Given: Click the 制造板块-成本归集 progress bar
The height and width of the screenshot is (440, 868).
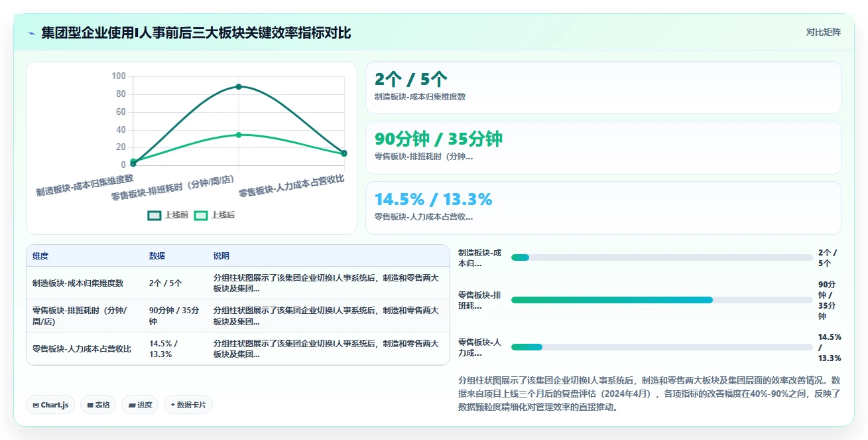Looking at the screenshot, I should [x=662, y=257].
